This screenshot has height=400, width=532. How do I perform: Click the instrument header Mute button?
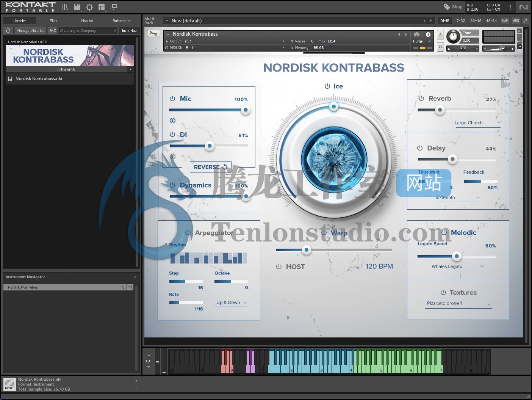pyautogui.click(x=440, y=47)
